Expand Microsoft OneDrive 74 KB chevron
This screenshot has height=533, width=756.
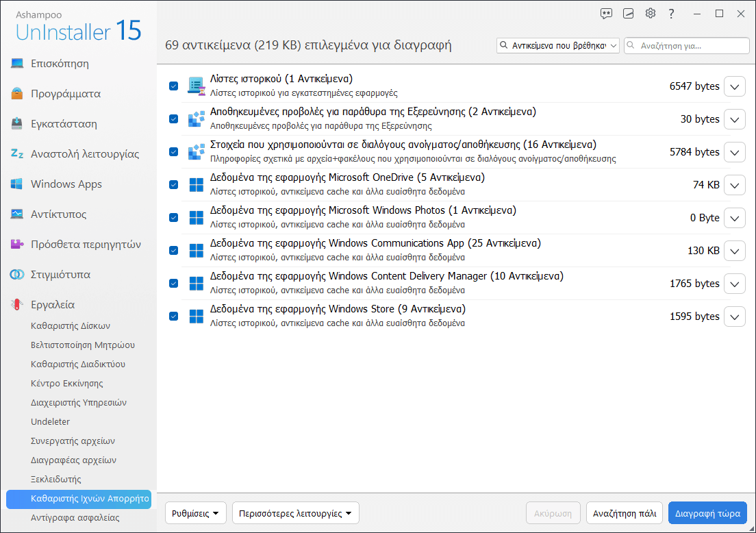(734, 185)
